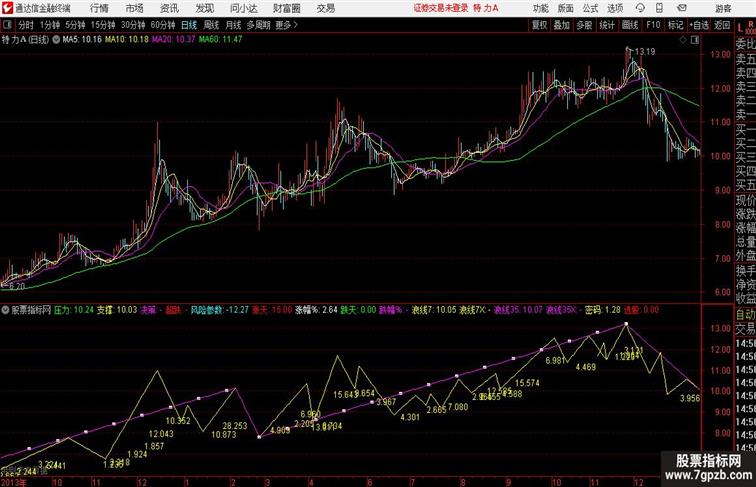Open the mobile phone icon
The width and height of the screenshot is (756, 487).
tap(659, 8)
